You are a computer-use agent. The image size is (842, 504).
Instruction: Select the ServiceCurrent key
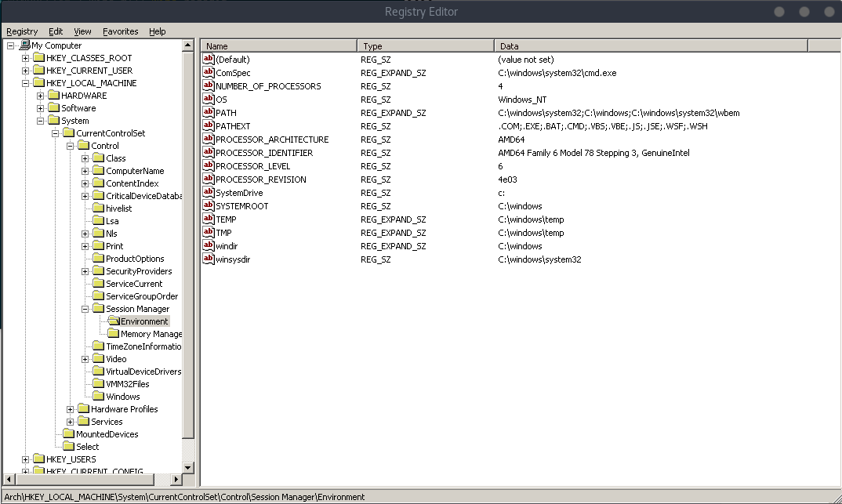pyautogui.click(x=134, y=284)
